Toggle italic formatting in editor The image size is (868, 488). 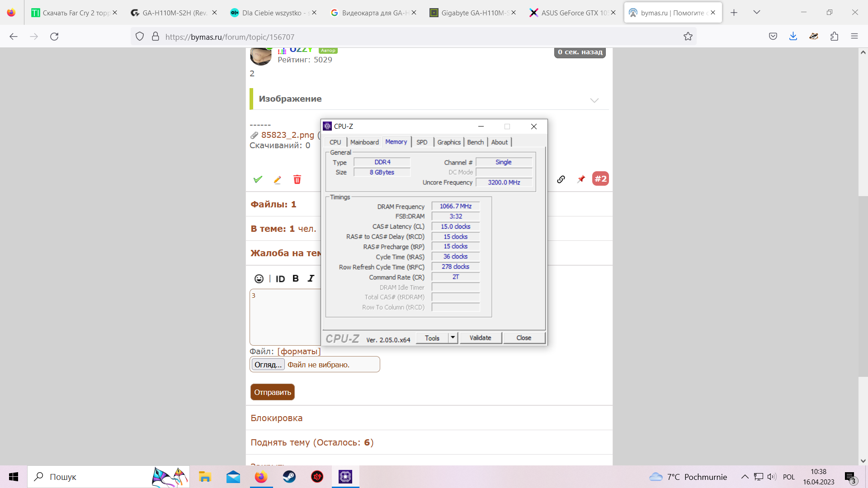pyautogui.click(x=311, y=279)
